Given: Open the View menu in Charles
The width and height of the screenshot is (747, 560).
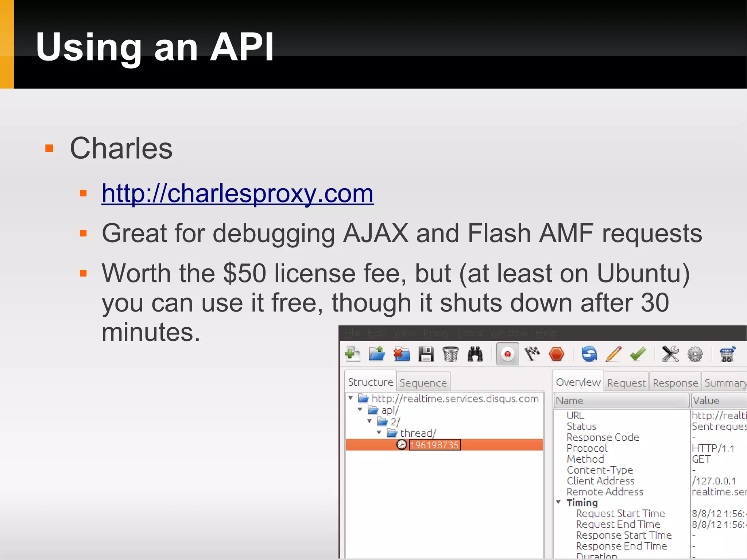Looking at the screenshot, I should pyautogui.click(x=404, y=333).
